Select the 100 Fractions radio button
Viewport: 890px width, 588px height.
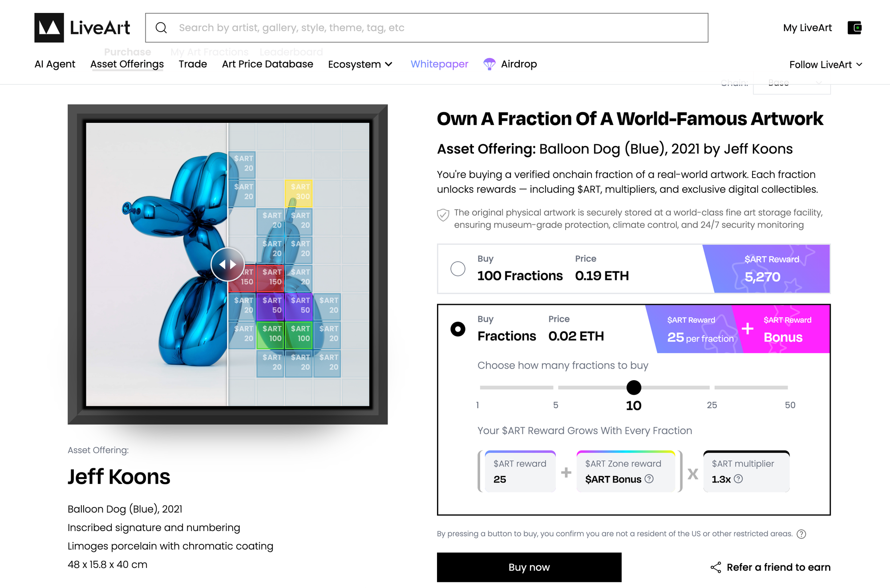point(458,269)
